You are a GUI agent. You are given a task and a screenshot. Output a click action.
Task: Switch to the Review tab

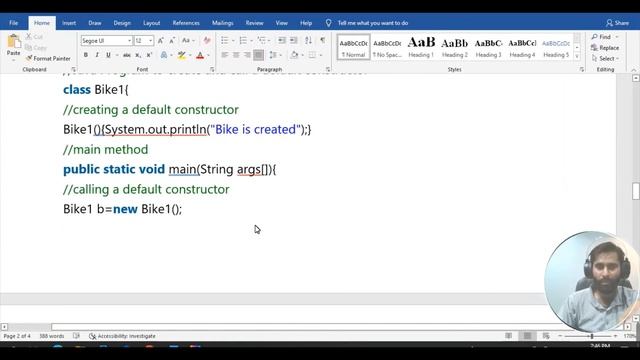coord(254,23)
